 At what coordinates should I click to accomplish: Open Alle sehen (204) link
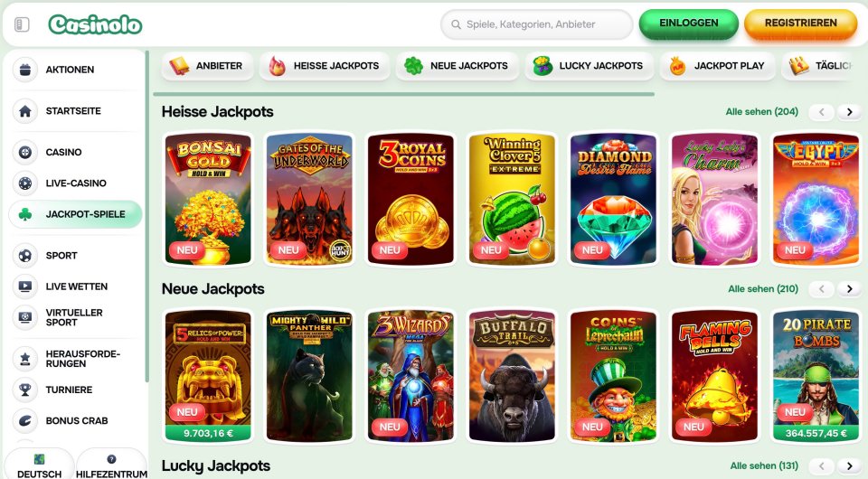click(761, 112)
